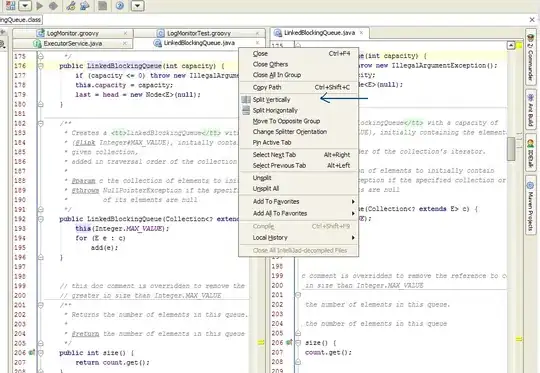Click the right editor vertical scrollbar thumb
This screenshot has width=540, height=373.
pos(511,149)
